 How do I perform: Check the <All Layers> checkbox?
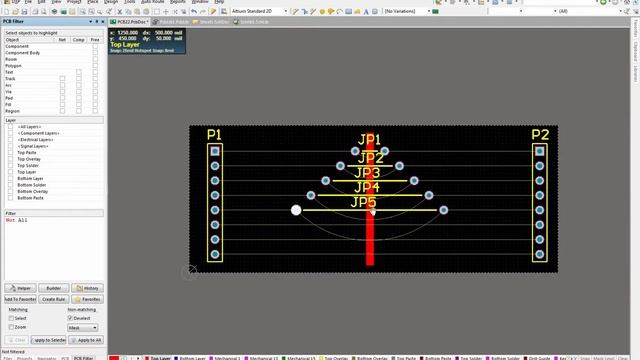[x=10, y=127]
